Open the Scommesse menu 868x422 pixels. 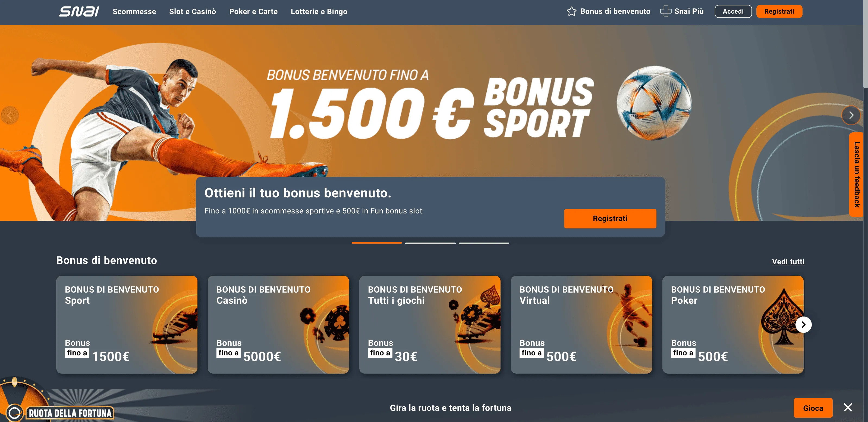[134, 11]
